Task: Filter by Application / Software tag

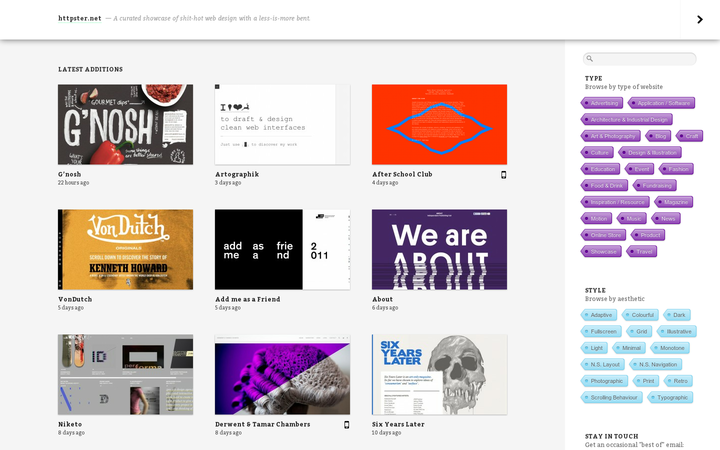Action: [661, 103]
